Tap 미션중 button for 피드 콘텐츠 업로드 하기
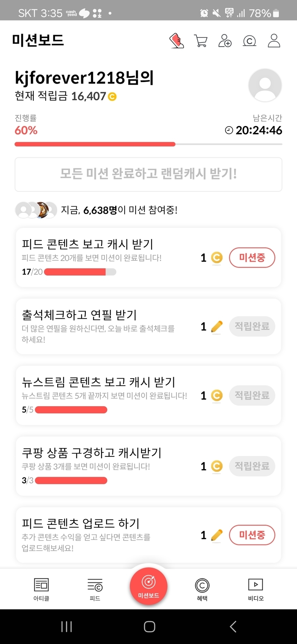 [x=252, y=535]
